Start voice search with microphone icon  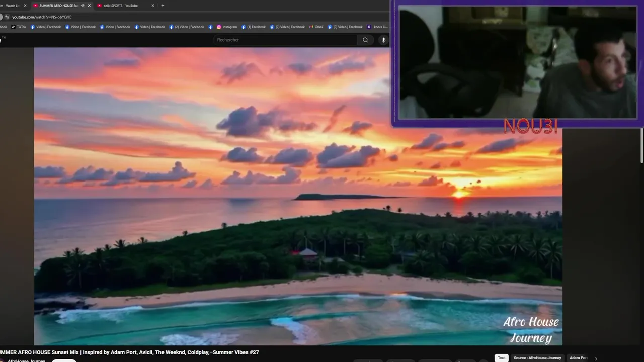tap(383, 40)
